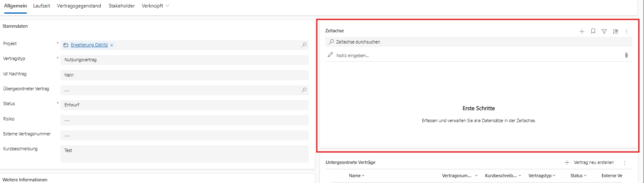
Task: Open the Ist Nachtrag field showing Nein
Action: [x=184, y=75]
